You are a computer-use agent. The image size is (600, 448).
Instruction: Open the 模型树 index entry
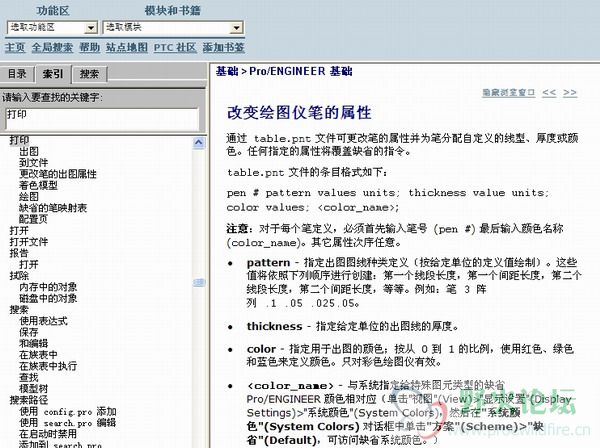click(34, 388)
